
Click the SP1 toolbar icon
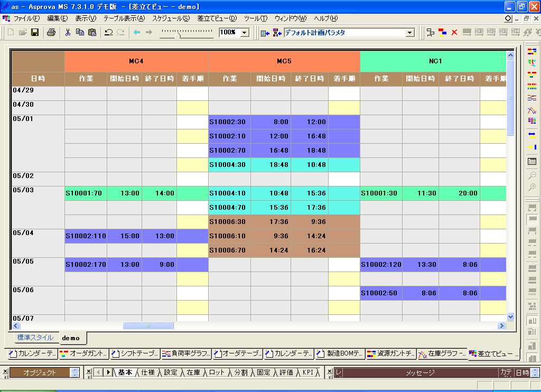point(479,32)
